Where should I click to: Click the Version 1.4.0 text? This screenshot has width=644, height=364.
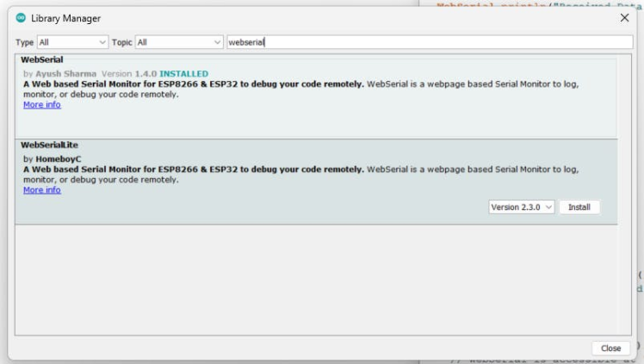[129, 74]
